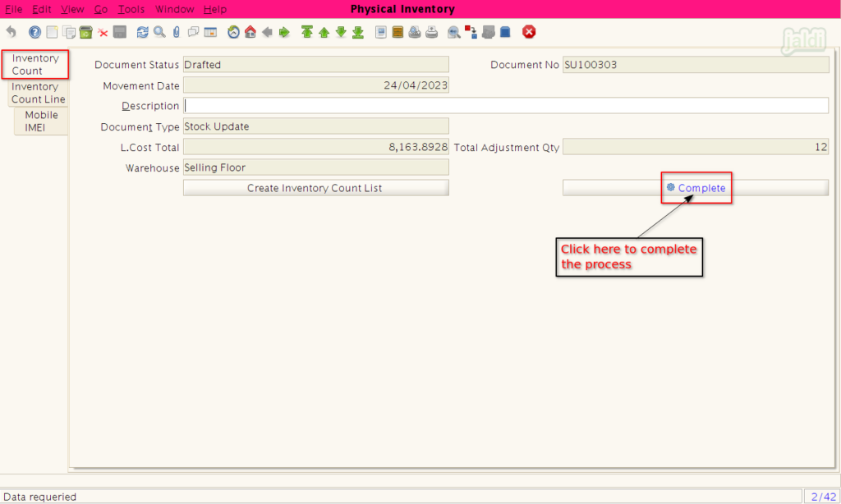The image size is (841, 504).
Task: Open Help via the question mark icon
Action: click(34, 32)
